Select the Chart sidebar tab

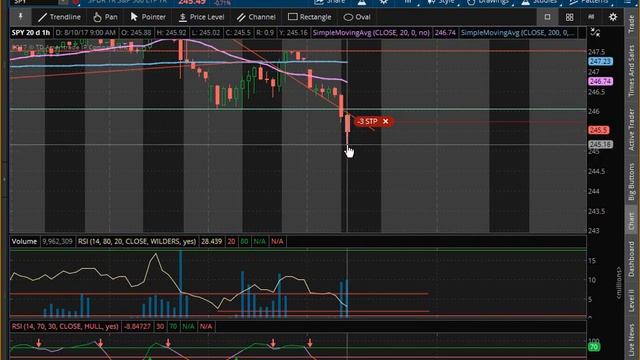631,221
